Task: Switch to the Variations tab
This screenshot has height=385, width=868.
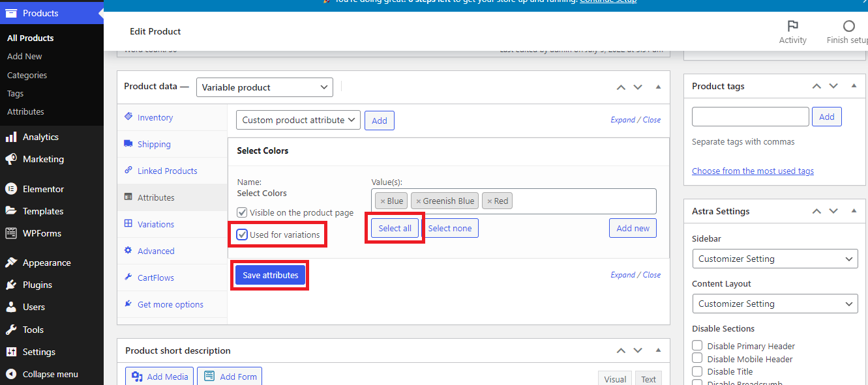Action: click(x=155, y=224)
